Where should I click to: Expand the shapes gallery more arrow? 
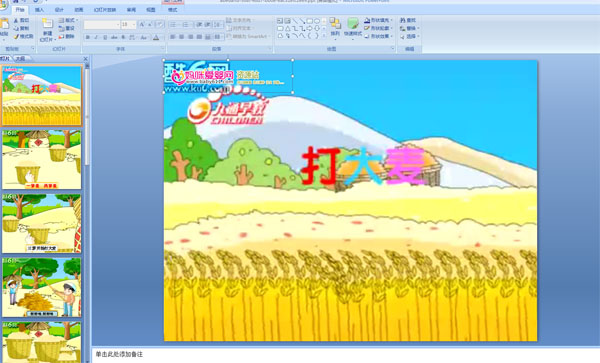[324, 36]
